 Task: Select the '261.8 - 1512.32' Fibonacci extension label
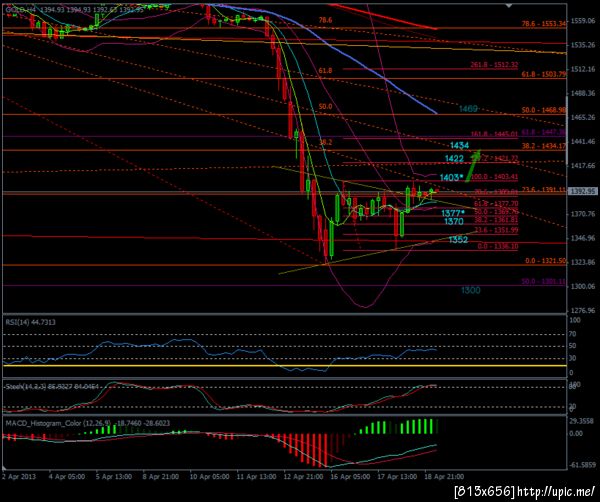point(494,65)
